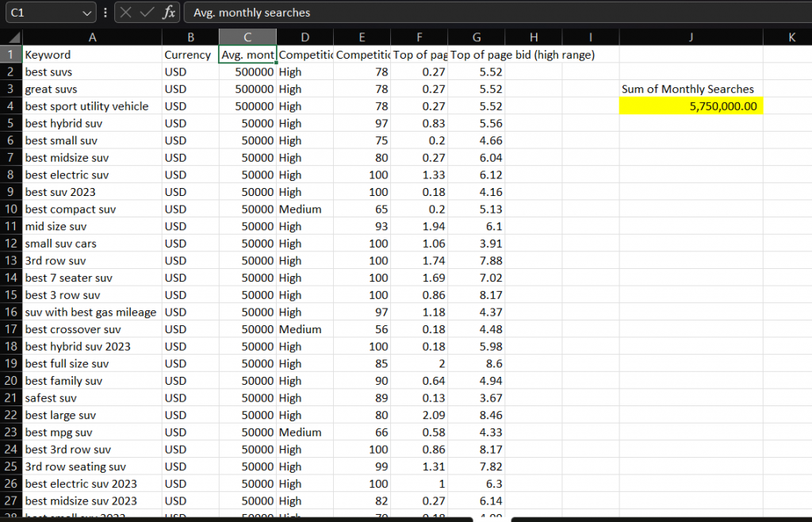
Task: Click the three-dot Name Box resize handle
Action: [105, 13]
